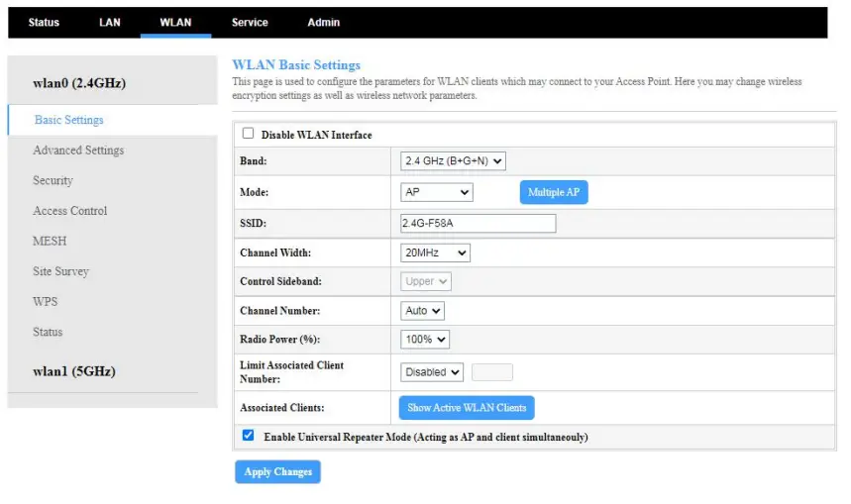Toggle Enable Universal Repeater Mode checkbox
This screenshot has height=504, width=851.
[x=248, y=436]
